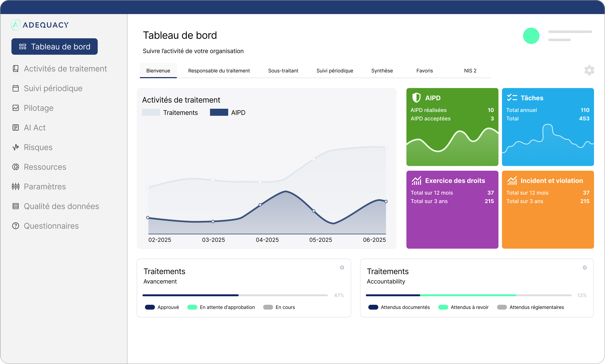The width and height of the screenshot is (605, 364).
Task: Click the chart icon on Exercice des droits
Action: (x=416, y=181)
